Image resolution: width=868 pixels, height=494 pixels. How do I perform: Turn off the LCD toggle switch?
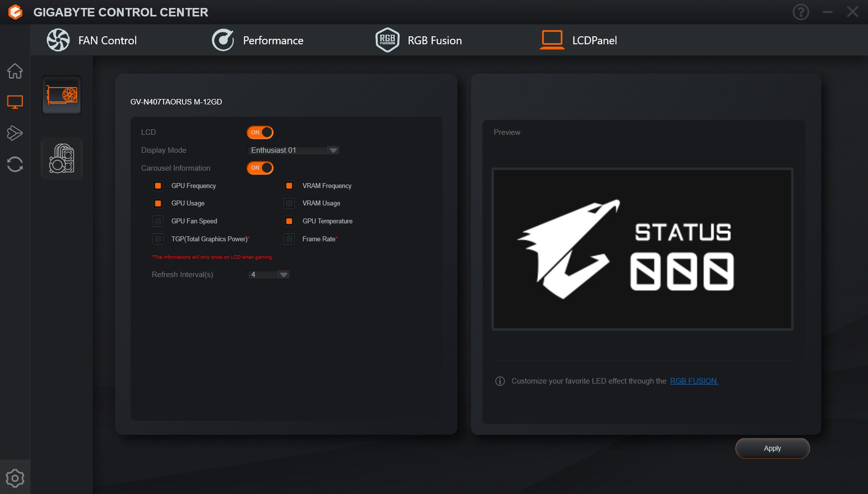pyautogui.click(x=260, y=132)
